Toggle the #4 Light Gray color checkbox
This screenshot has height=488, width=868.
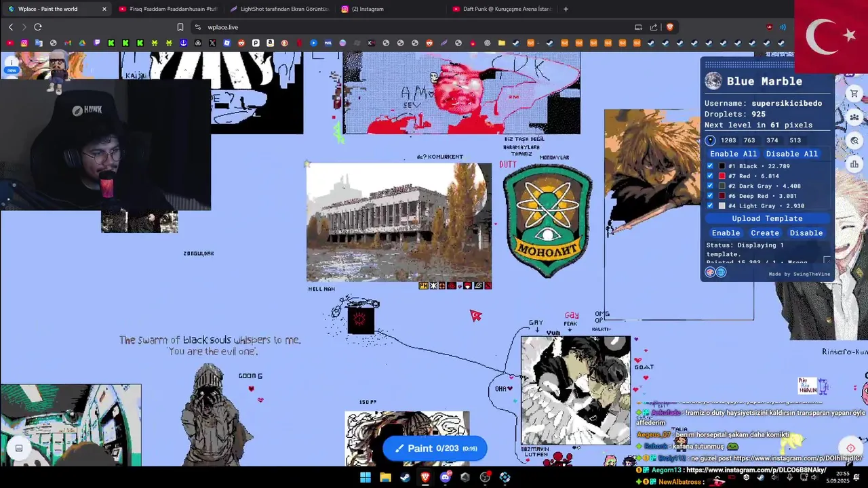(x=710, y=205)
